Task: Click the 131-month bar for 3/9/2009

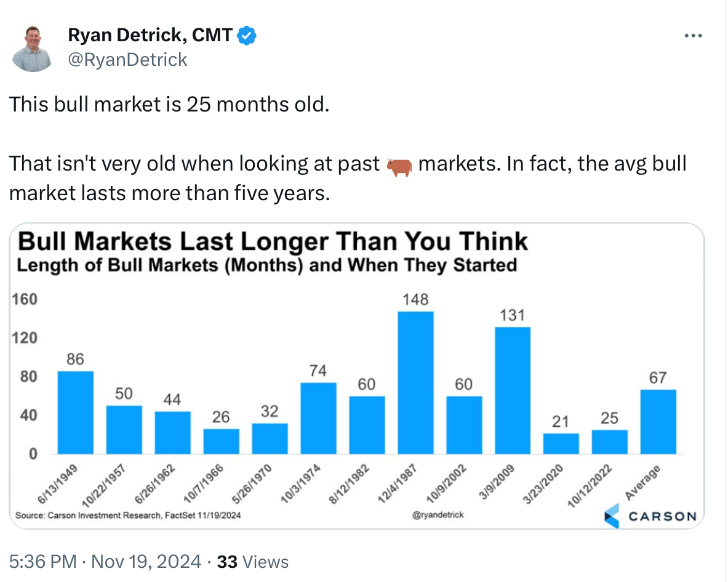Action: [x=512, y=390]
